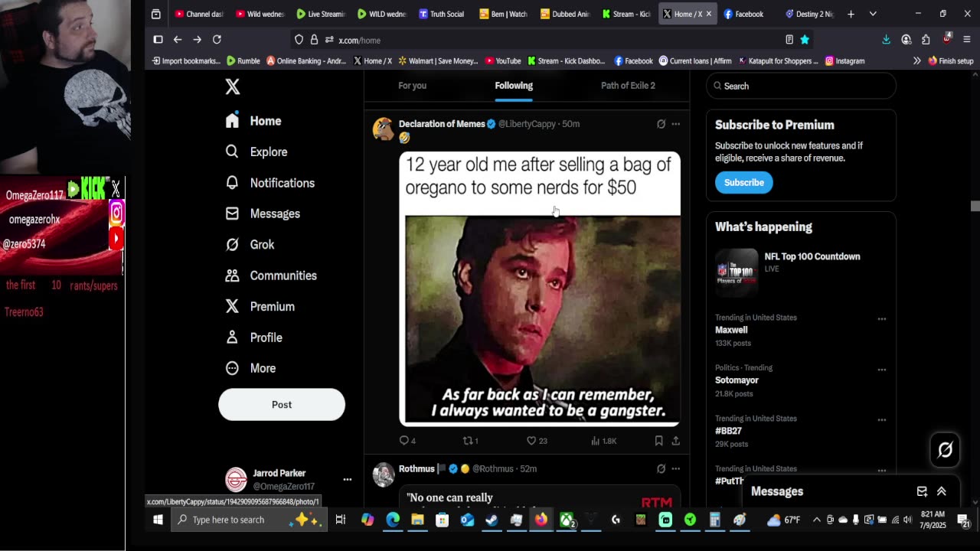980x551 pixels.
Task: Open Steam from taskbar
Action: [x=492, y=520]
